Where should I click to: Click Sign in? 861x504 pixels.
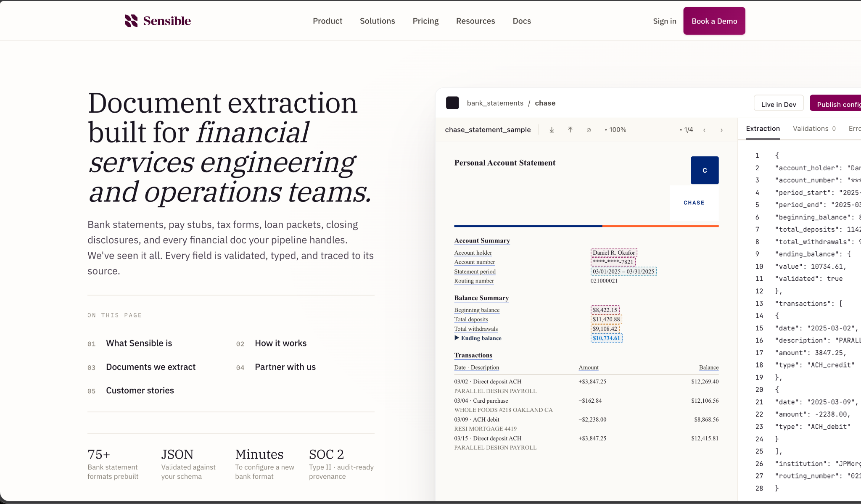(x=665, y=21)
